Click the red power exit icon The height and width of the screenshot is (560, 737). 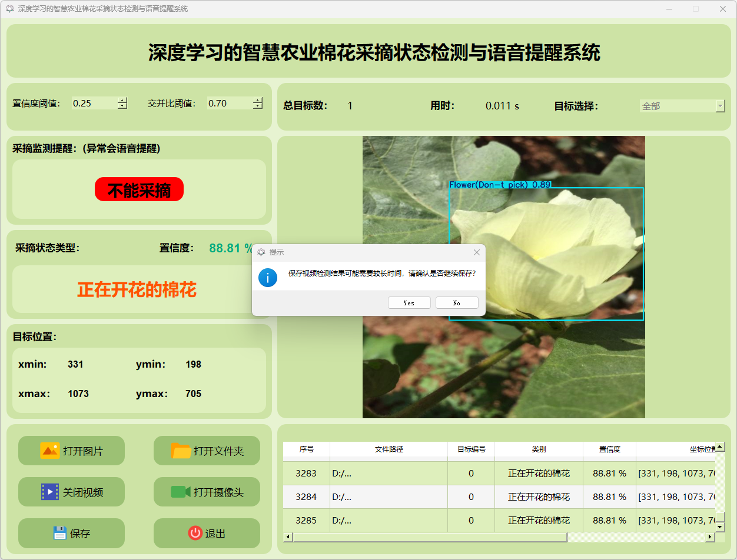195,533
